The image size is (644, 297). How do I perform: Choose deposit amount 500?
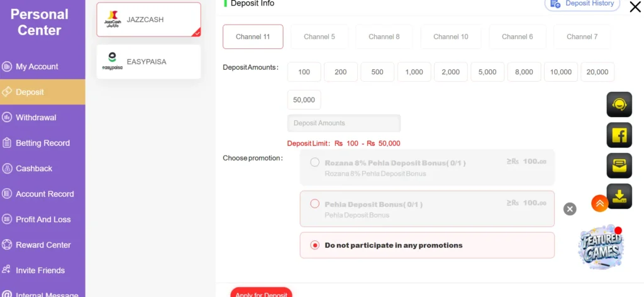tap(377, 72)
